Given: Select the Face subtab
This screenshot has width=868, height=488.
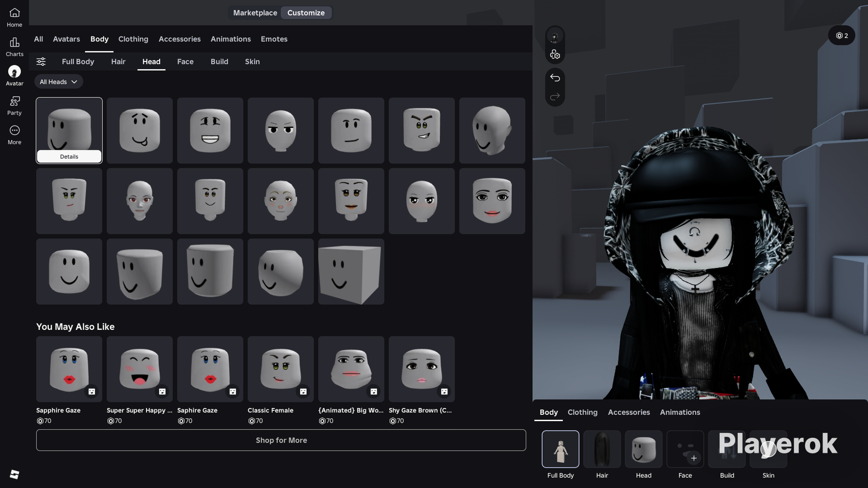Looking at the screenshot, I should (186, 61).
